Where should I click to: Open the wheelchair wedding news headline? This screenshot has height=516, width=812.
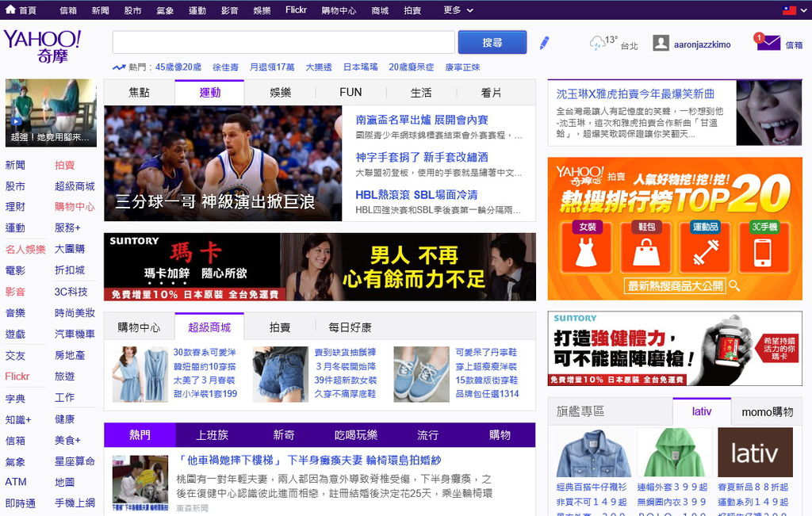[309, 460]
